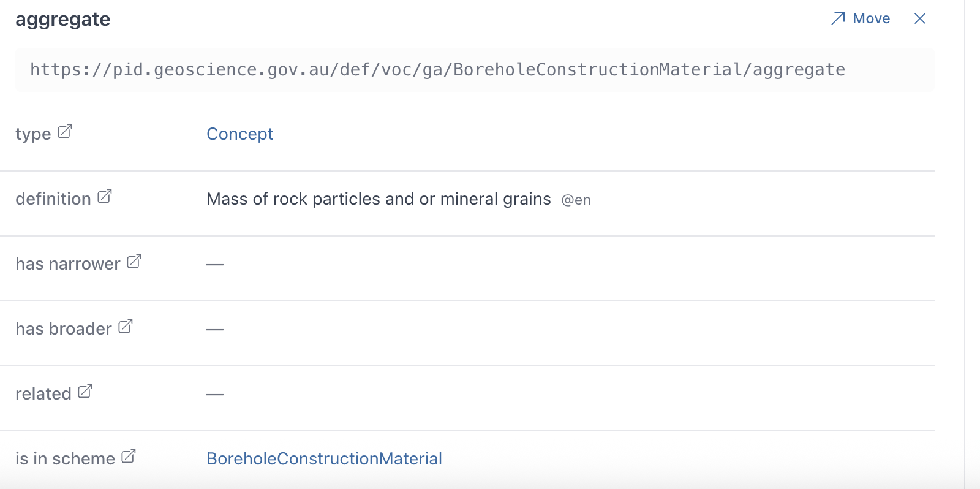Open the external link icon beside is in scheme
Viewport: 980px width, 489px height.
click(x=129, y=457)
